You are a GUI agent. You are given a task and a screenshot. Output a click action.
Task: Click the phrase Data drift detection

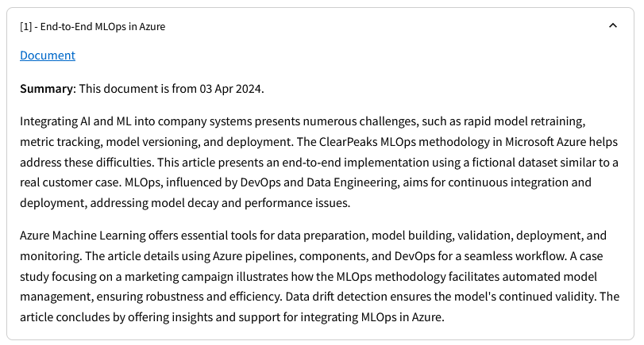pos(337,297)
